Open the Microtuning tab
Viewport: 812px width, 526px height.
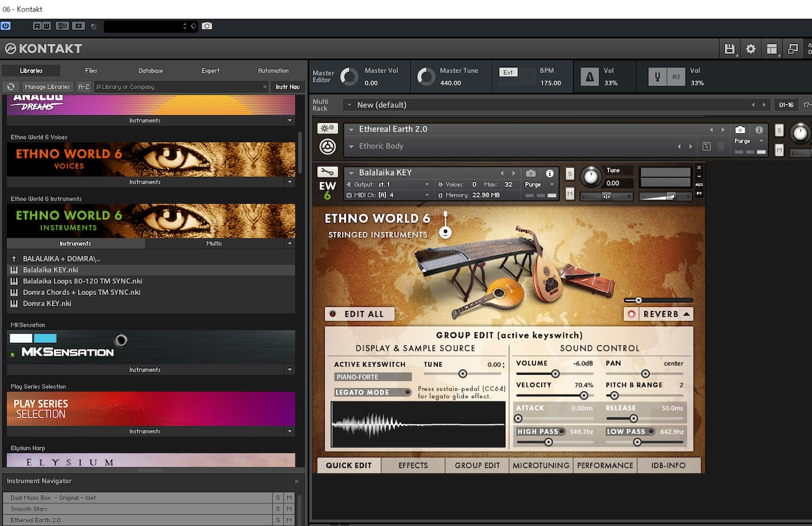click(541, 465)
